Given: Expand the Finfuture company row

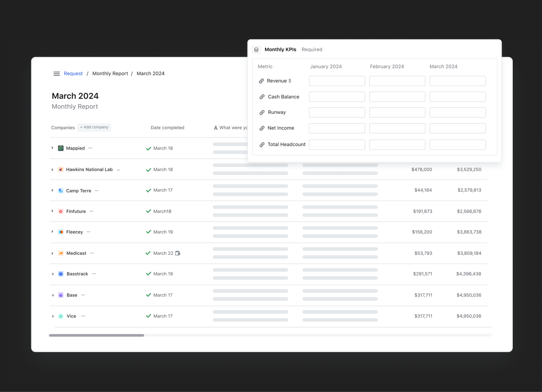Looking at the screenshot, I should 53,211.
